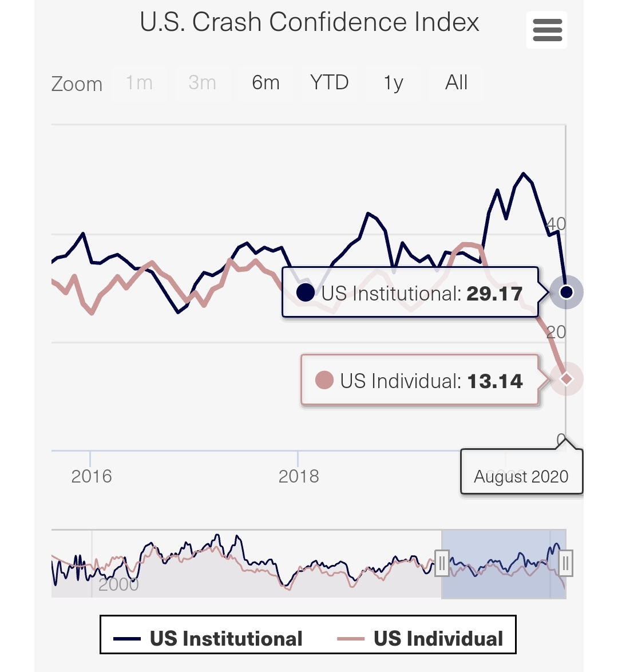Screen dimensions: 618x672
Task: Click the left navigator range handle
Action: 442,564
